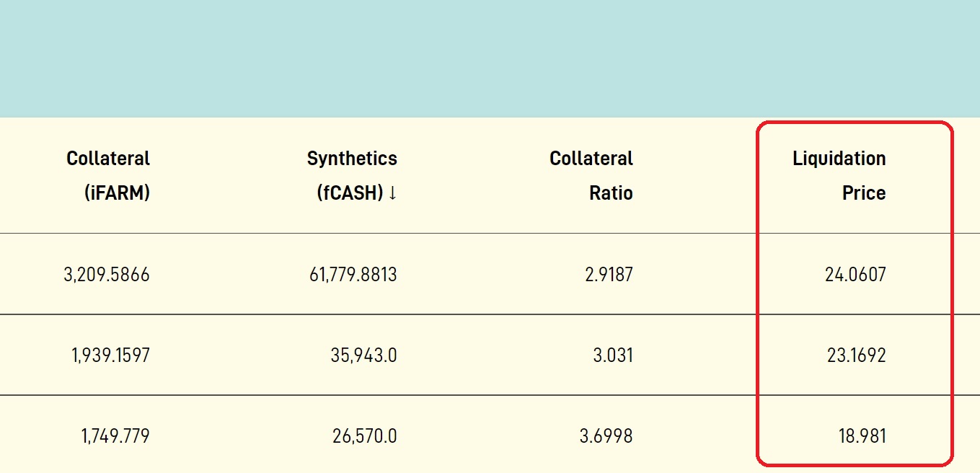Click liquidation price 24.0607
This screenshot has height=473, width=980.
(x=855, y=275)
